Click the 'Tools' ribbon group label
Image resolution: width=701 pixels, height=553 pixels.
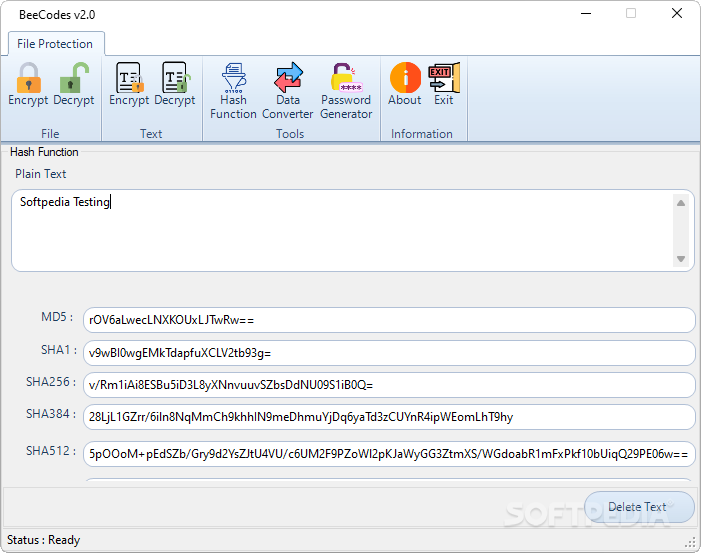[x=290, y=134]
